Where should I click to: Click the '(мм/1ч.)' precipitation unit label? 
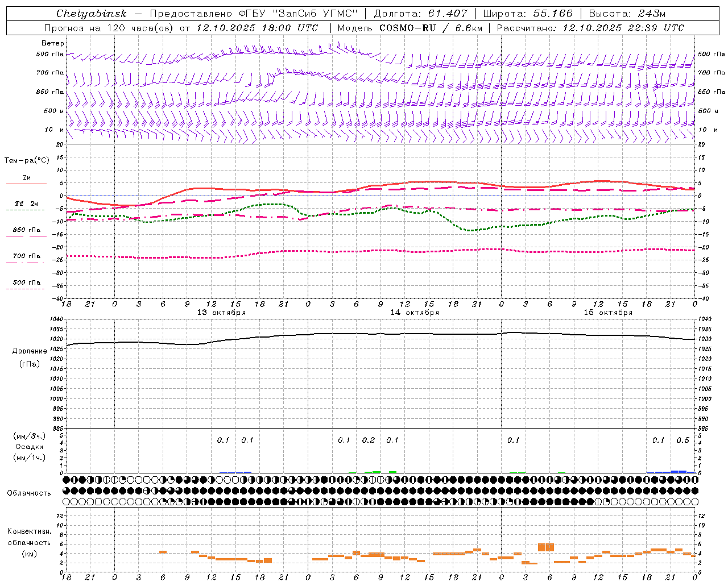[30, 458]
